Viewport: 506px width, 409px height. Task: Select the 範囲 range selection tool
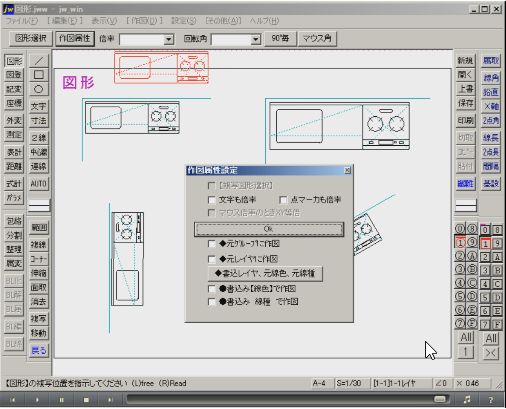[39, 227]
